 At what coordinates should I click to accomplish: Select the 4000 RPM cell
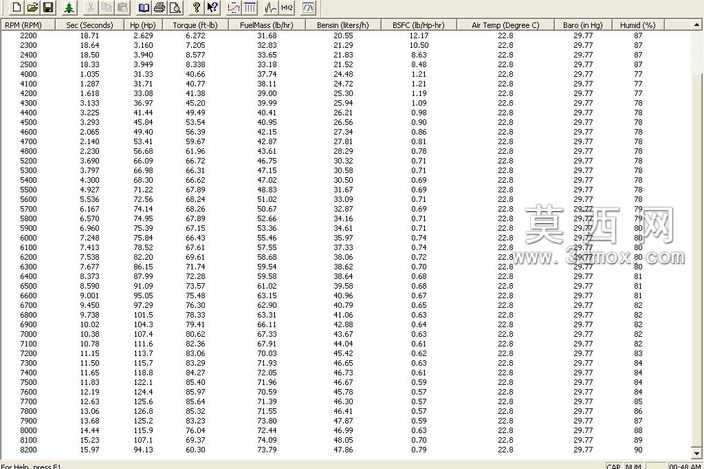pyautogui.click(x=28, y=74)
